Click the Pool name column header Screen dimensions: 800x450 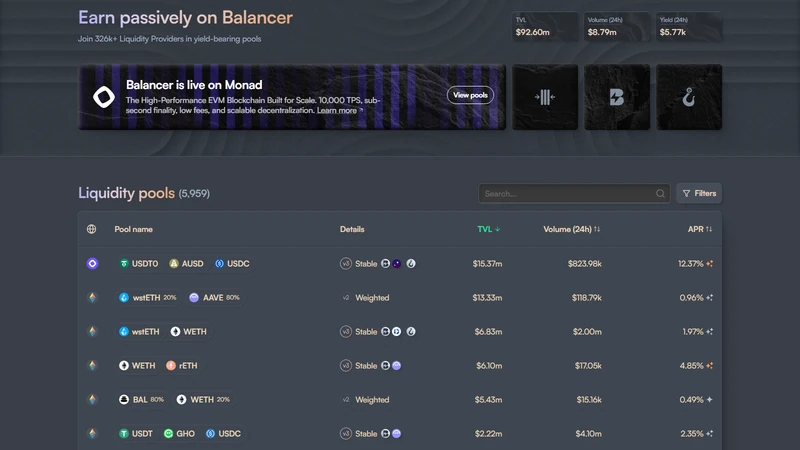click(134, 229)
